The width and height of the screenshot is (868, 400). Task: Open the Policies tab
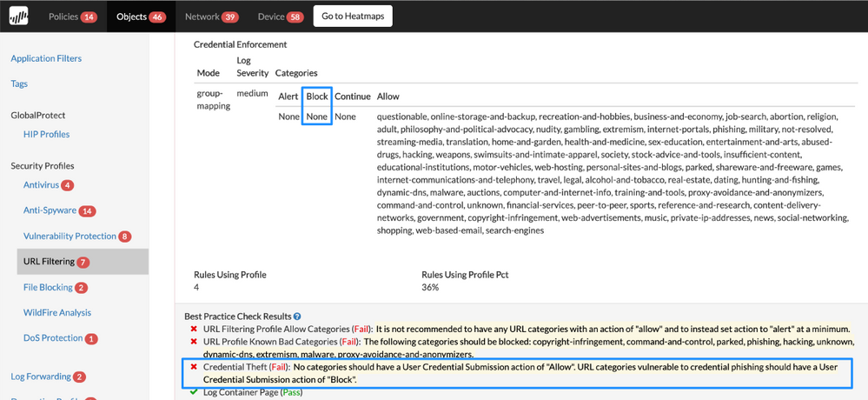[x=72, y=17]
